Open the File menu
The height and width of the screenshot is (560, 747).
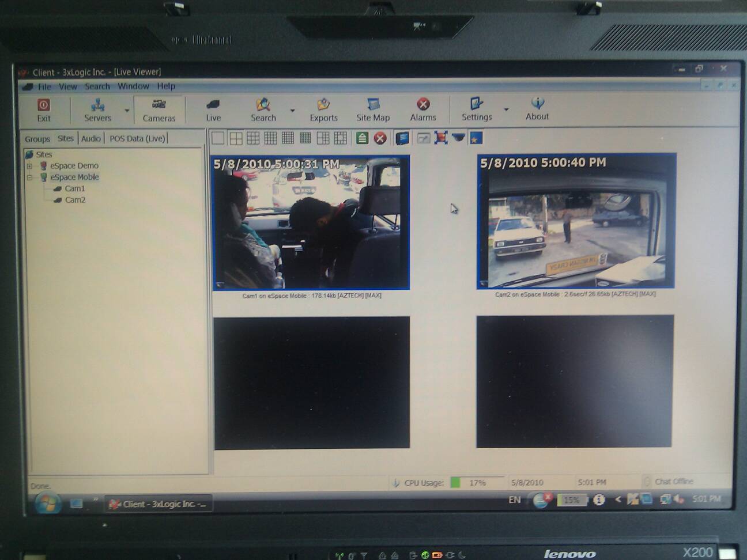click(44, 87)
